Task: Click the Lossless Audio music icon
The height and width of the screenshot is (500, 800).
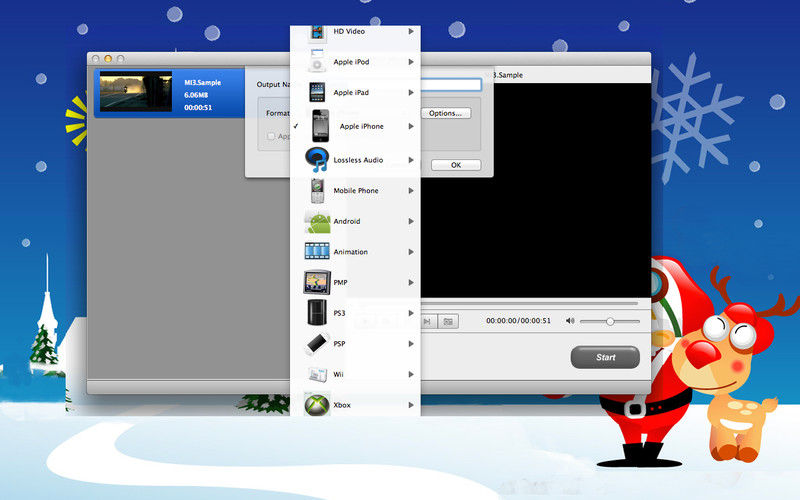Action: point(317,160)
